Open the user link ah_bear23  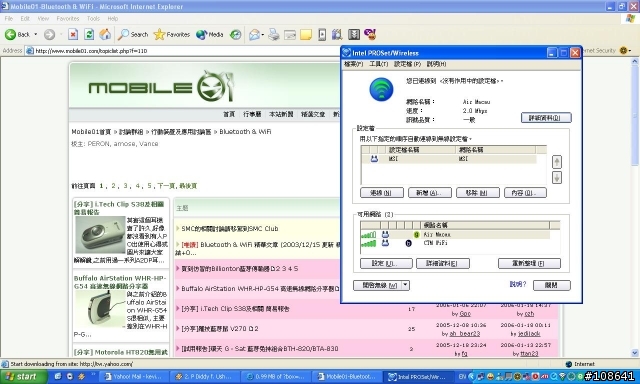pyautogui.click(x=464, y=334)
